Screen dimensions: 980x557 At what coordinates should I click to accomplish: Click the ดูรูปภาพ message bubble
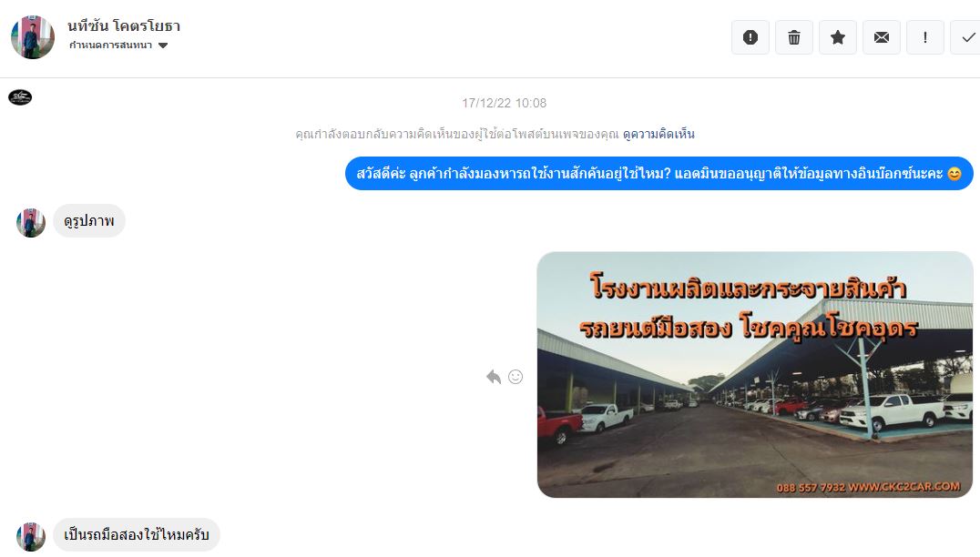88,221
